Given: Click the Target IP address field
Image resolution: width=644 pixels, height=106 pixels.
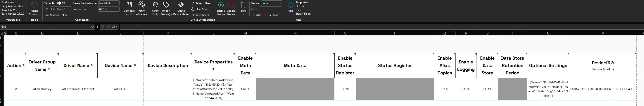Looking at the screenshot, I should pyautogui.click(x=61, y=9).
